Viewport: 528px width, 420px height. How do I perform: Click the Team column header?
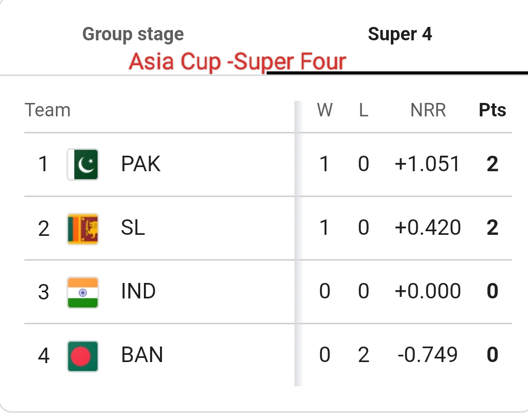click(x=48, y=110)
